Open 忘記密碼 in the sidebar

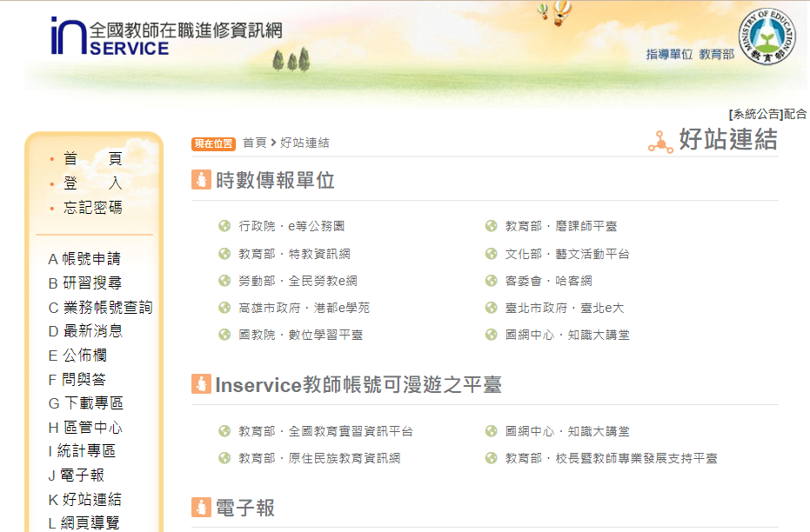pyautogui.click(x=92, y=208)
